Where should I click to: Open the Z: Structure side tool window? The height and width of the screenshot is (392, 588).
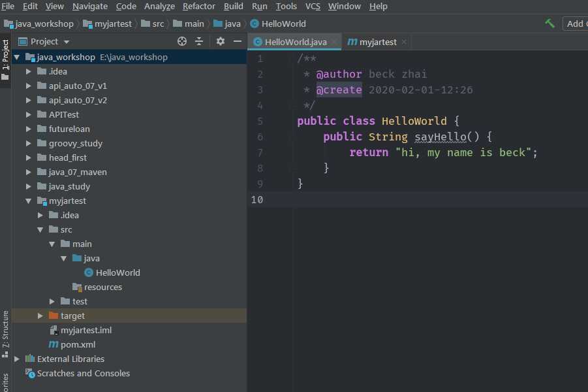pos(5,334)
